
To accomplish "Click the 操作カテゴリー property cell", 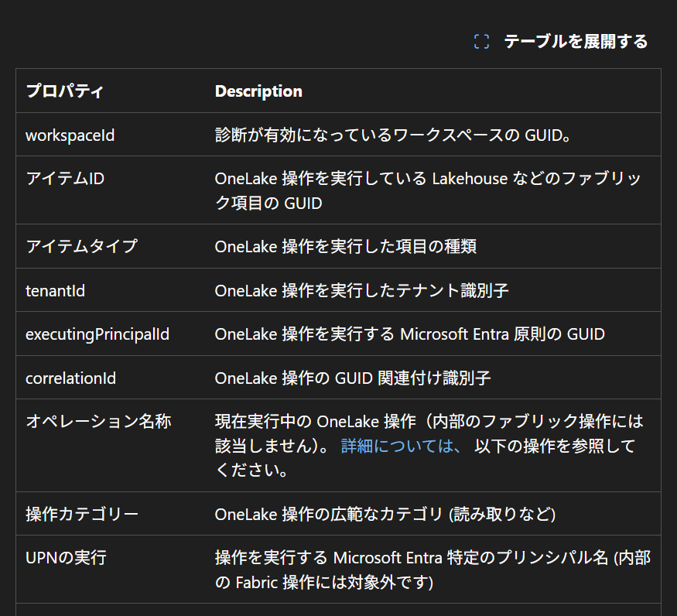I will coord(82,514).
